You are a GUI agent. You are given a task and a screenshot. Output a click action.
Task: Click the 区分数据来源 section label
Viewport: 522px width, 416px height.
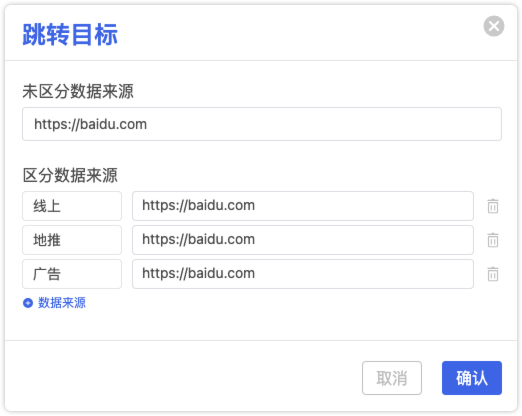[70, 175]
